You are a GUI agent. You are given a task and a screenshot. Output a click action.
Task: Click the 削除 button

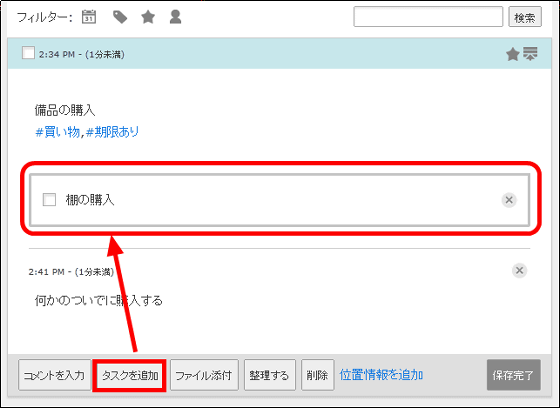tap(318, 375)
